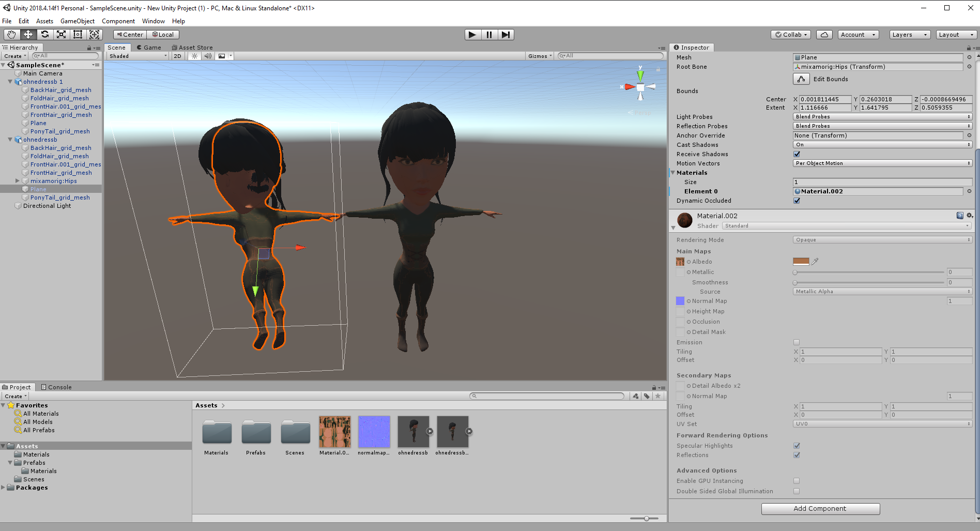Image resolution: width=980 pixels, height=531 pixels.
Task: Click the Edit Bounds button
Action: [801, 79]
